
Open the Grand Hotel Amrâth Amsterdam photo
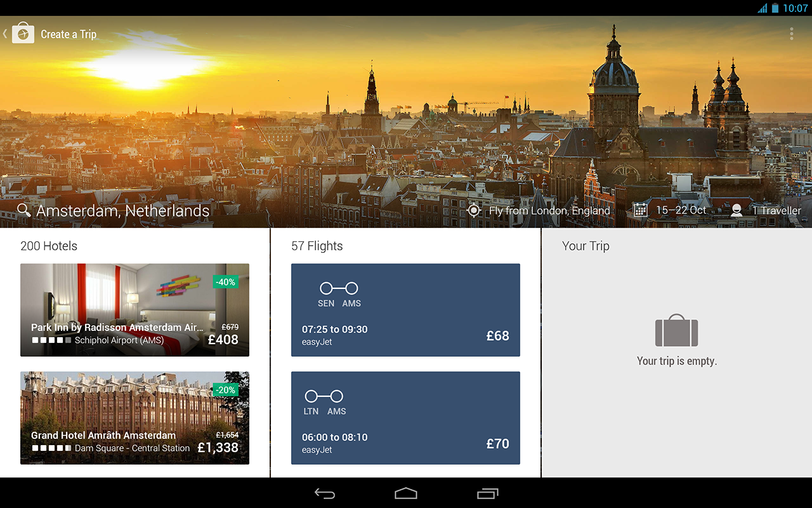pos(134,418)
